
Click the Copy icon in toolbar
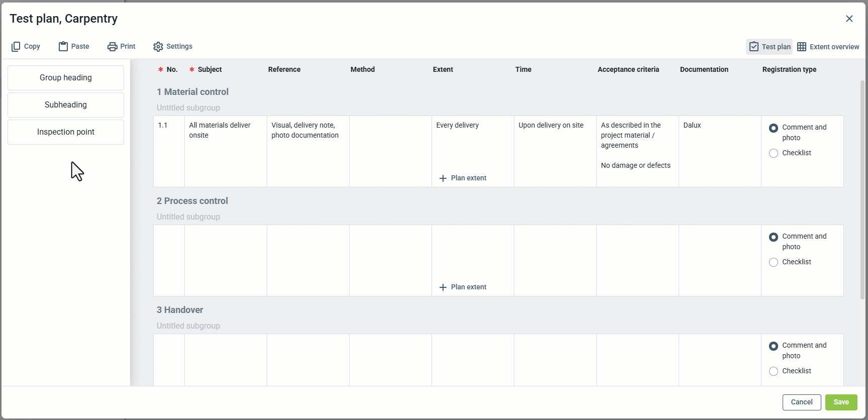point(16,47)
